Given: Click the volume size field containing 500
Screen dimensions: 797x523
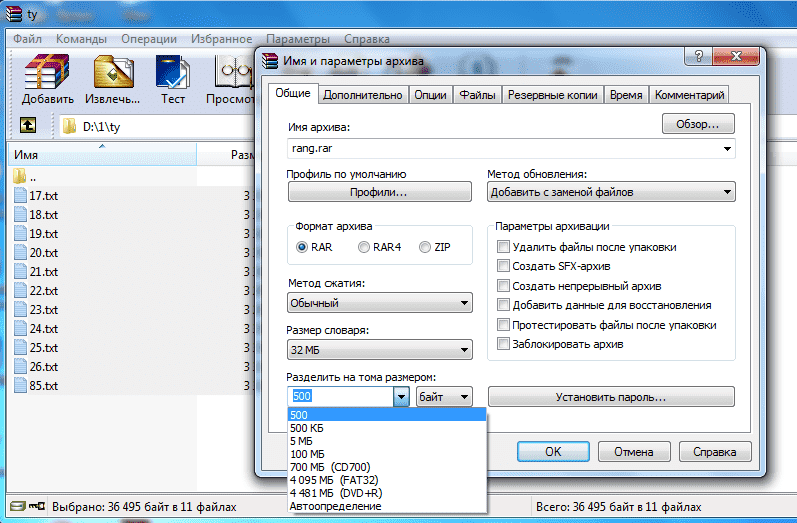Looking at the screenshot, I should pyautogui.click(x=341, y=396).
